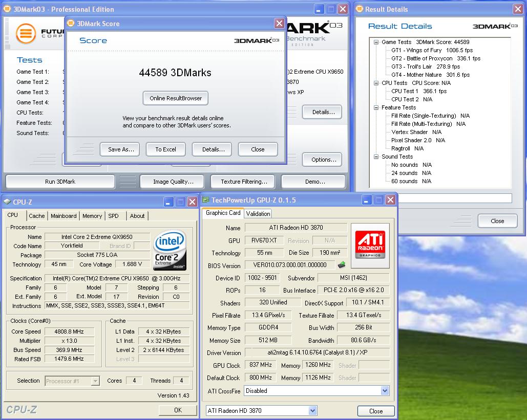The height and width of the screenshot is (420, 527).
Task: Click the Specification field in CPU-Z
Action: pyautogui.click(x=117, y=278)
